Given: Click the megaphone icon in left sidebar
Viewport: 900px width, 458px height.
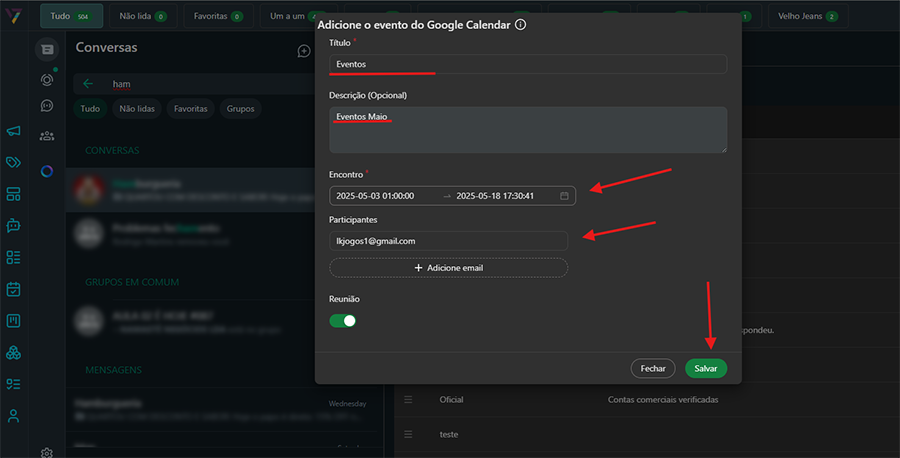Looking at the screenshot, I should pos(14,131).
